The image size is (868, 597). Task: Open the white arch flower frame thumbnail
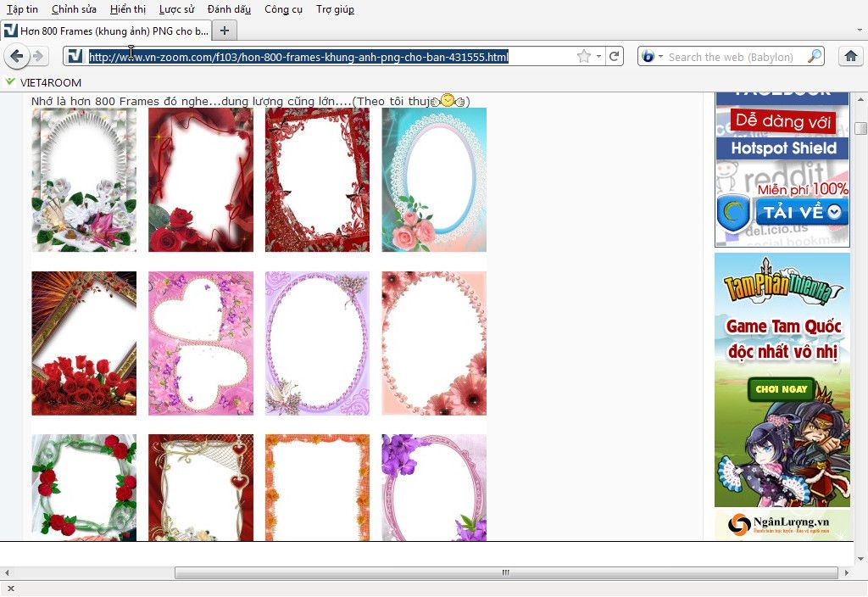[x=84, y=180]
